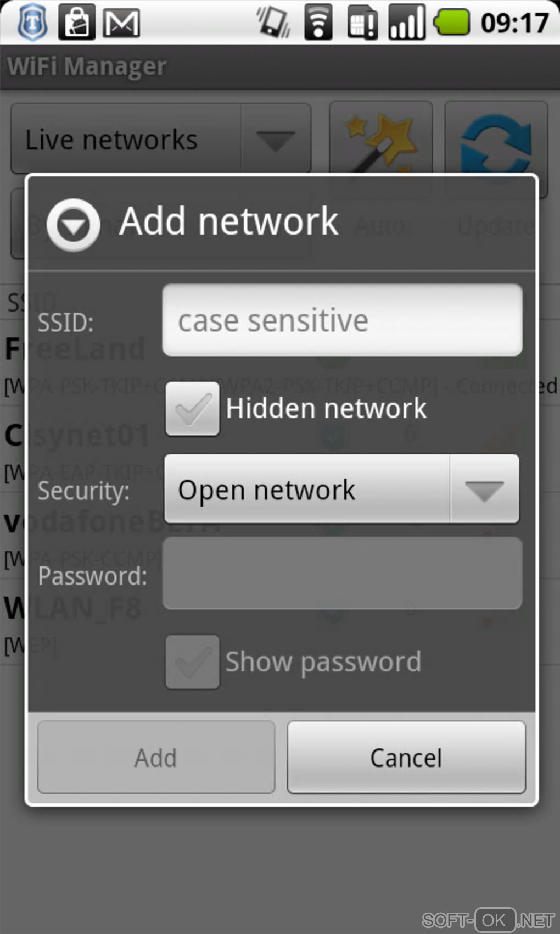This screenshot has width=560, height=934.
Task: Focus the SSID case sensitive field
Action: (342, 320)
